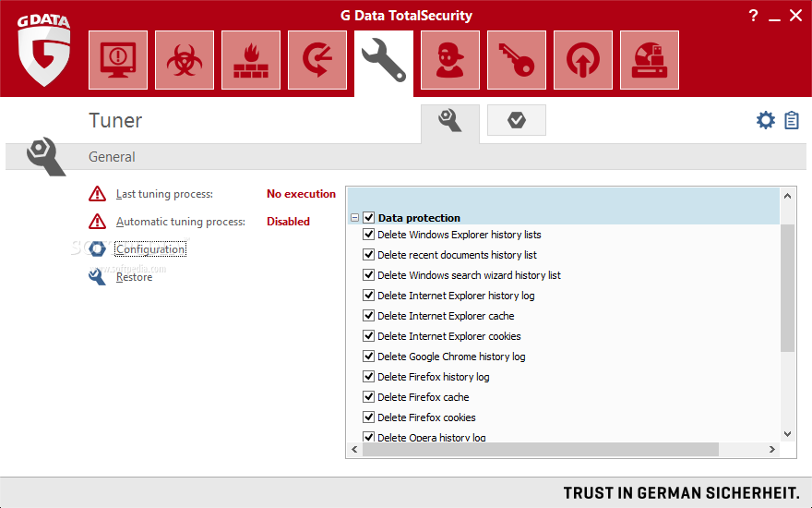
Task: Uncheck Delete Firefox cache checkbox
Action: click(369, 396)
